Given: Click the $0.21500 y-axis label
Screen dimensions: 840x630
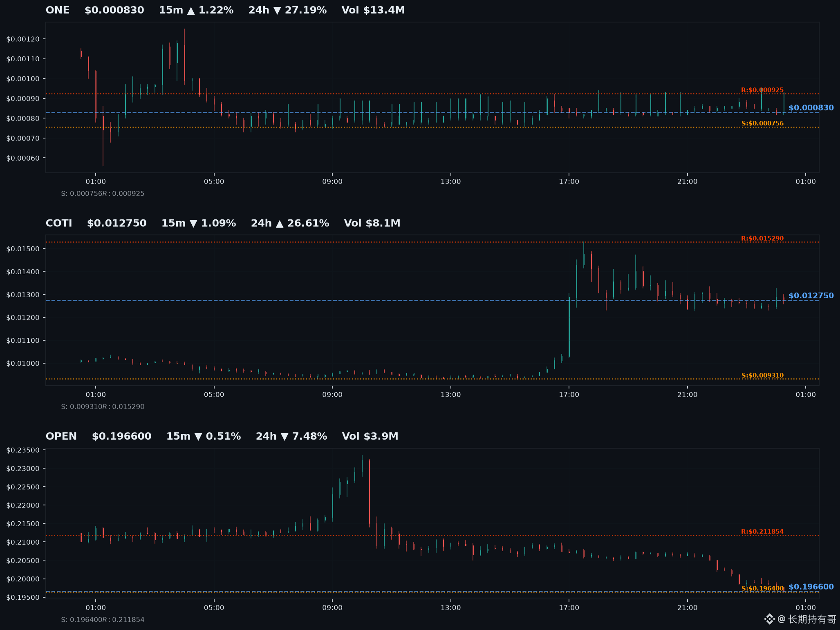Looking at the screenshot, I should coord(23,524).
